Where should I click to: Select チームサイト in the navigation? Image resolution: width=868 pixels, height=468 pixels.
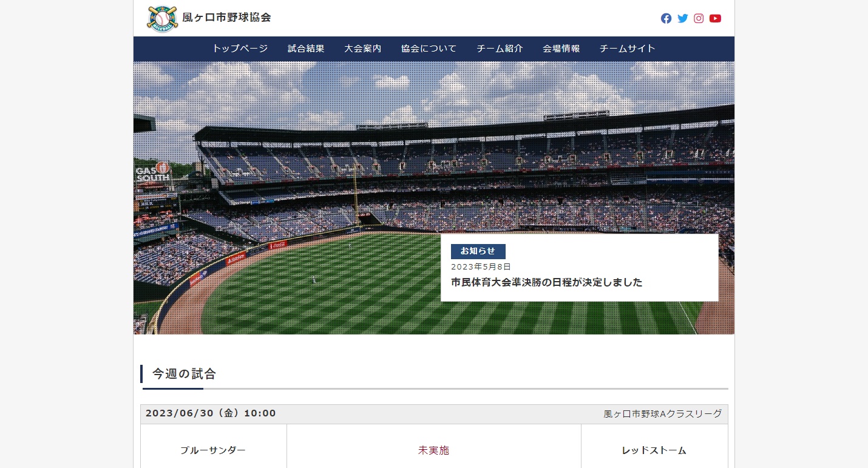coord(628,49)
